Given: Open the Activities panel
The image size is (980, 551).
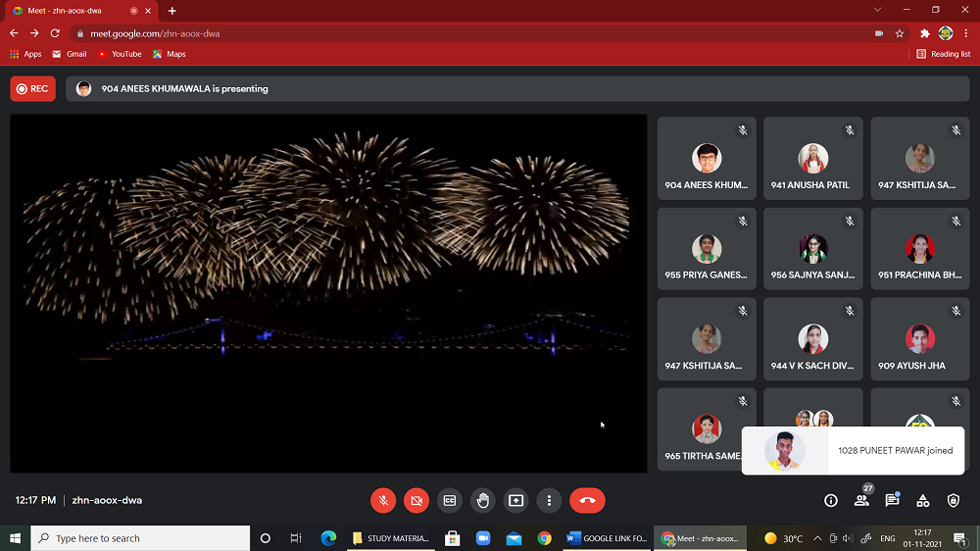Looking at the screenshot, I should (x=923, y=500).
